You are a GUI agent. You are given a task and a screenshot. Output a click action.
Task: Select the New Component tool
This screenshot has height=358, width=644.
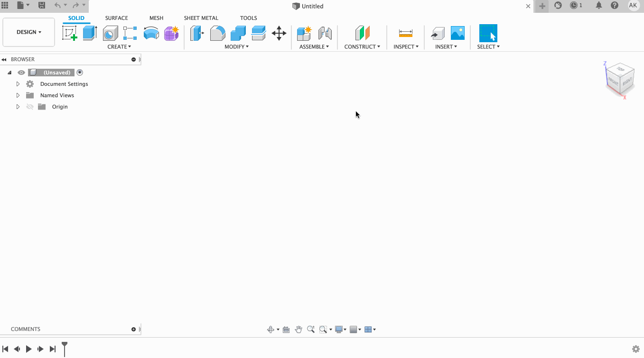pyautogui.click(x=304, y=33)
